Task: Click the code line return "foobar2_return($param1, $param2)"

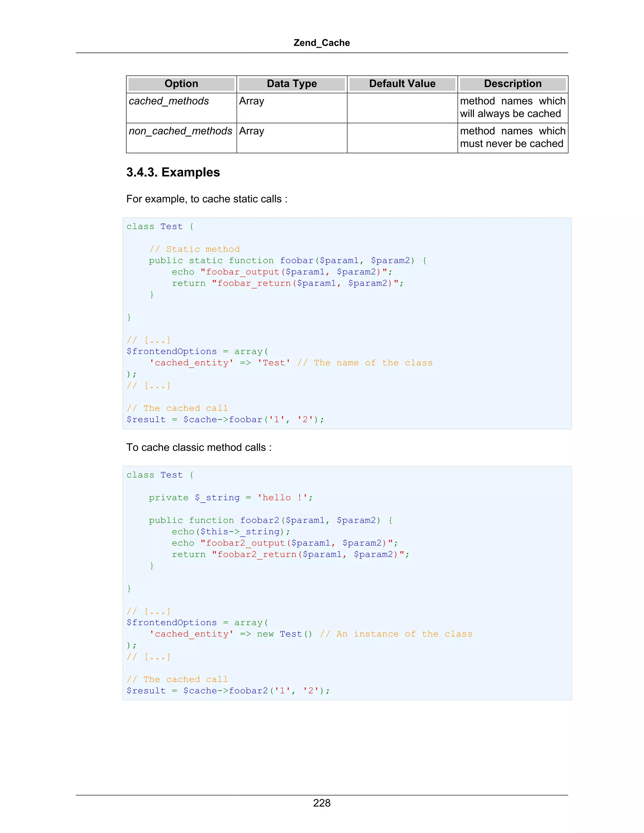Action: (x=291, y=554)
